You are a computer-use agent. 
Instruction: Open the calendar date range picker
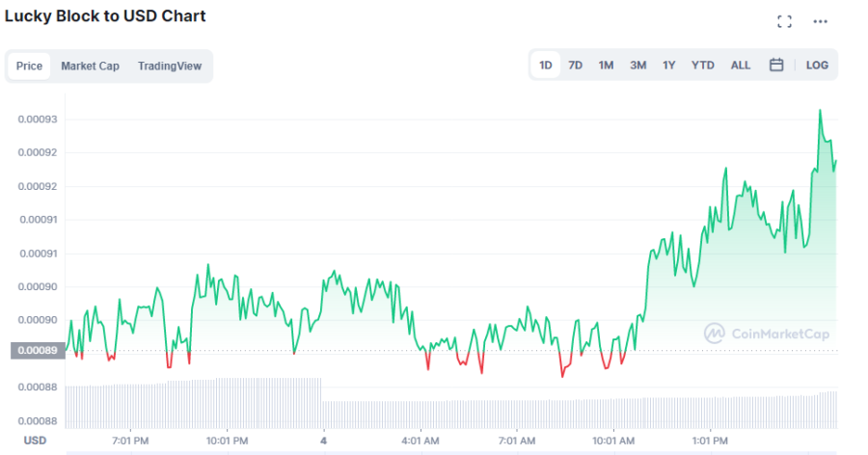pos(776,65)
